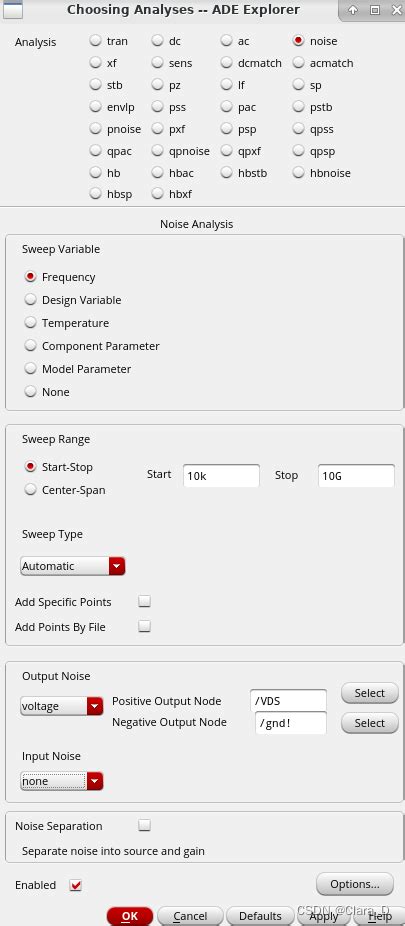Expand the Output Noise voltage dropdown
Viewport: 405px width, 926px height.
[61, 706]
